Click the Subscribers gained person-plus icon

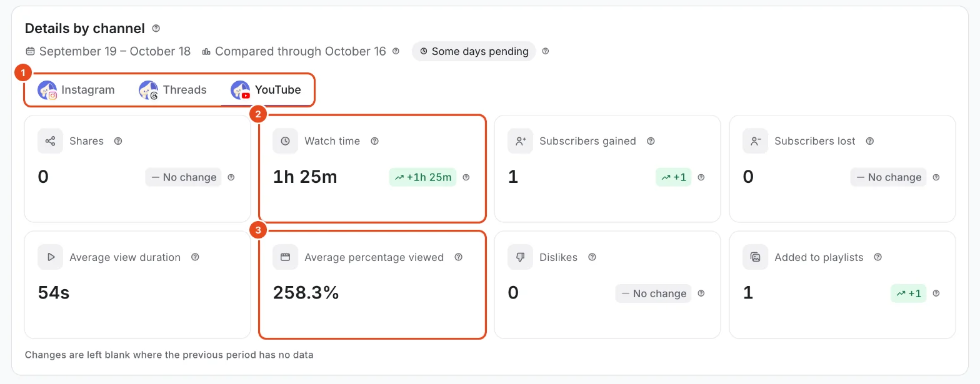coord(520,141)
